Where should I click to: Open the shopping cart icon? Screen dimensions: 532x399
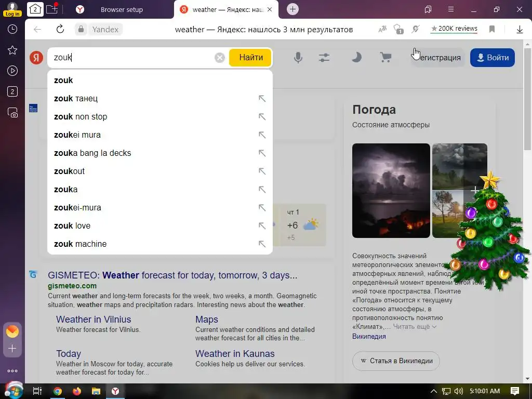tap(385, 57)
